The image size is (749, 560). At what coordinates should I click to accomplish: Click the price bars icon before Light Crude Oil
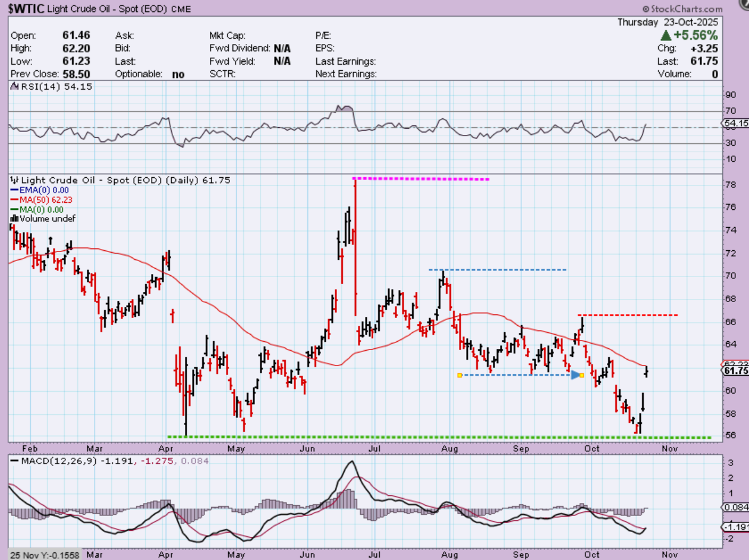15,180
